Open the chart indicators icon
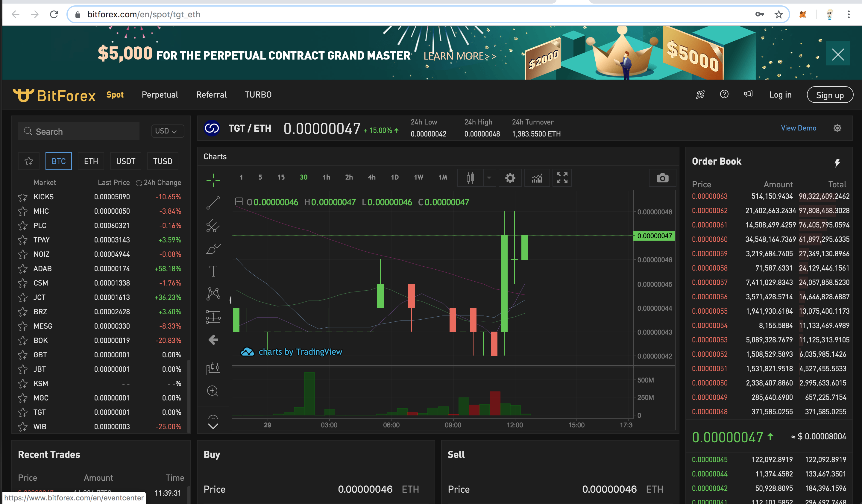862x504 pixels. [537, 178]
